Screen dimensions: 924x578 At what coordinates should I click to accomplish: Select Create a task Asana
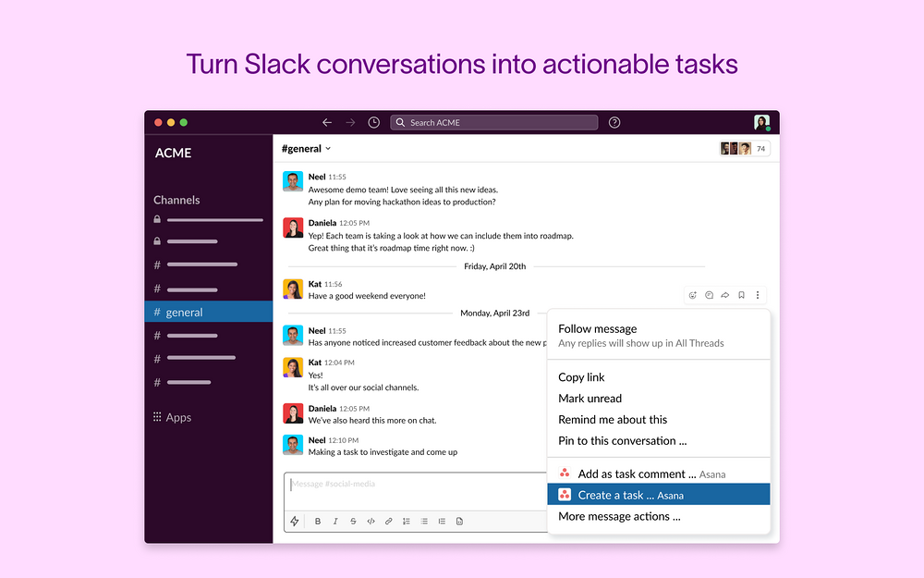click(x=659, y=495)
